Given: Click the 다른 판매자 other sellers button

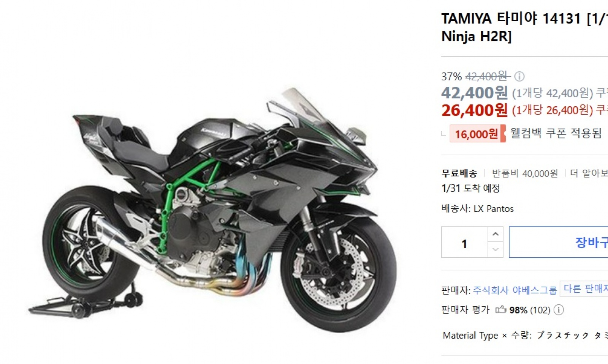Looking at the screenshot, I should point(584,289).
